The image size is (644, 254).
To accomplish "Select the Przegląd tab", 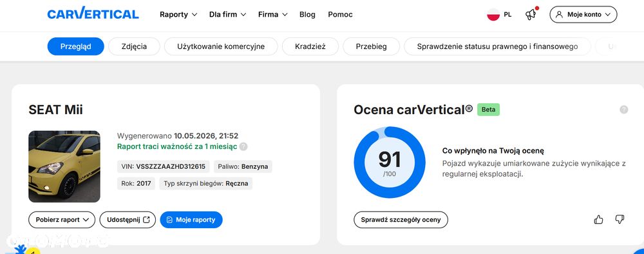I will tap(75, 46).
